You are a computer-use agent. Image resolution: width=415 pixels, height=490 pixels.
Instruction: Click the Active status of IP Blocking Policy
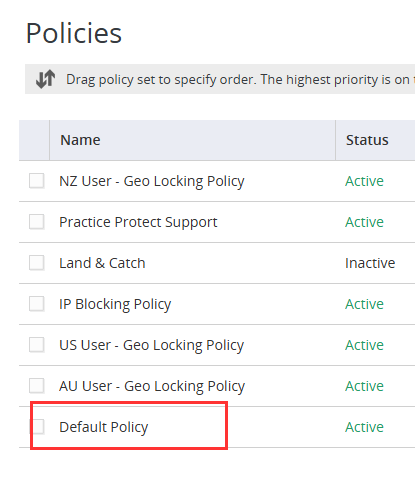pos(364,304)
